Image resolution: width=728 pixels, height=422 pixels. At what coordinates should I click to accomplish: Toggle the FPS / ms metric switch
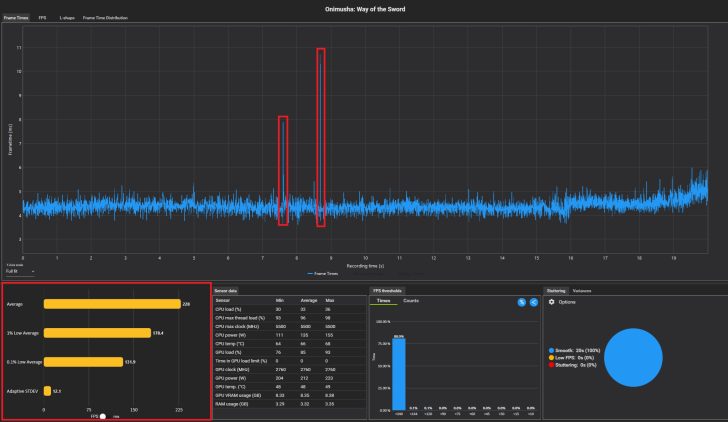pyautogui.click(x=103, y=416)
